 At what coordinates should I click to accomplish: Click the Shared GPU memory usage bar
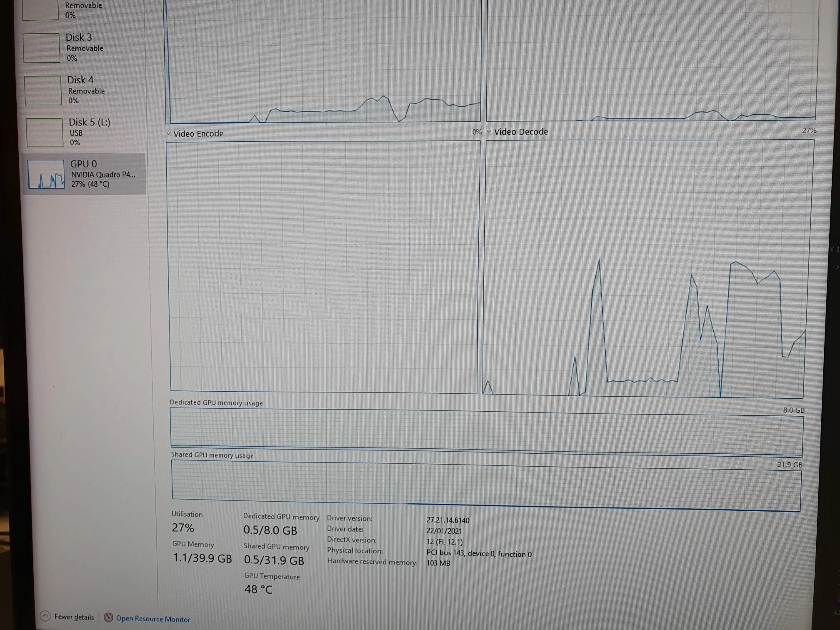(486, 484)
